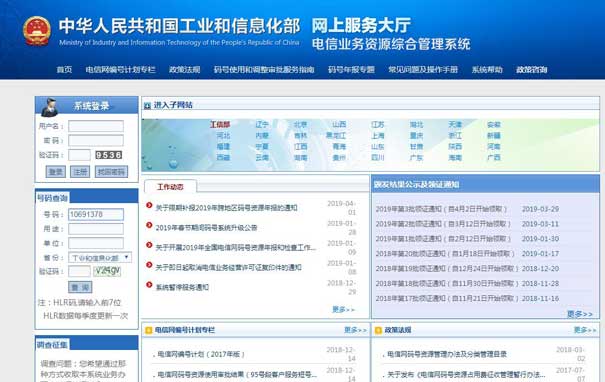Image resolution: width=605 pixels, height=382 pixels.
Task: Open the 浙江 sub-site link
Action: tap(455, 135)
